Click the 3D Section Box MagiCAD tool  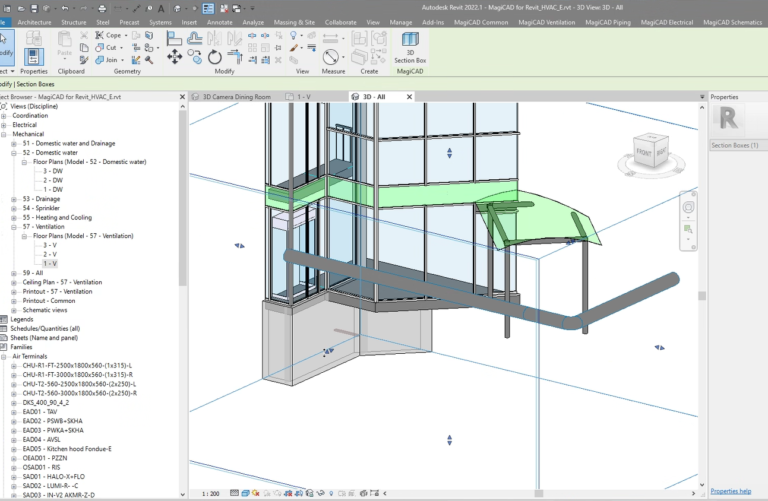pos(410,48)
